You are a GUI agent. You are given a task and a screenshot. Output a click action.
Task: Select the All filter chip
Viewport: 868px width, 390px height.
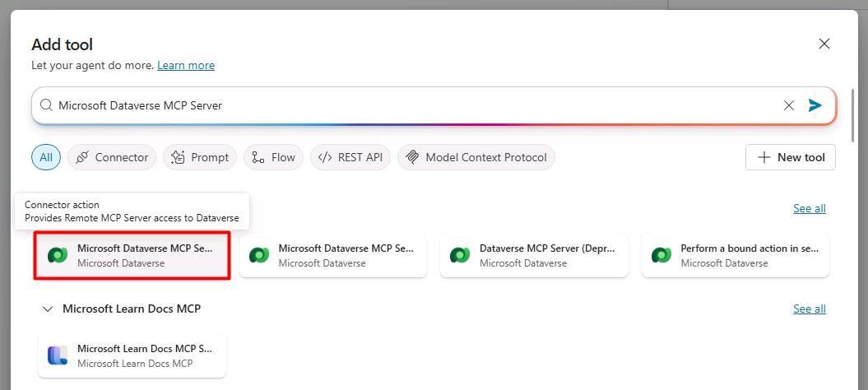[46, 157]
